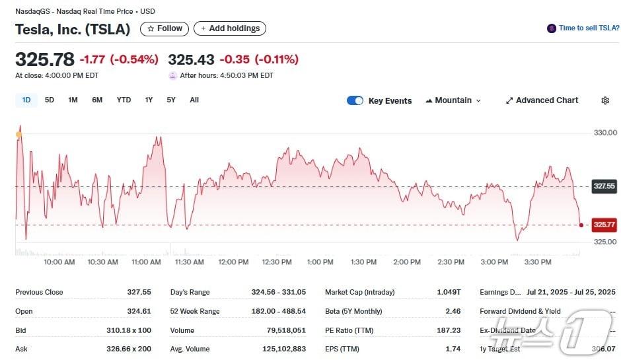The height and width of the screenshot is (364, 621).
Task: Open the Advanced Chart view
Action: pyautogui.click(x=542, y=100)
